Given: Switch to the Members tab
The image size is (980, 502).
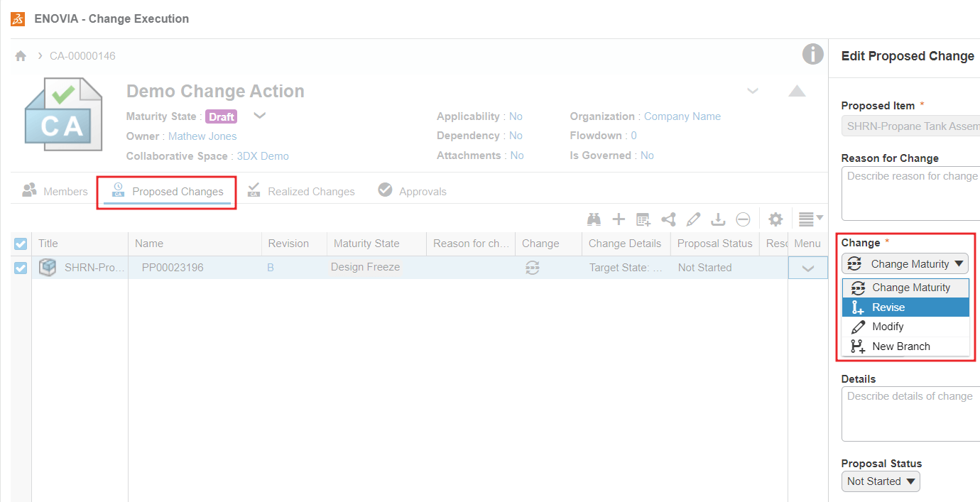Looking at the screenshot, I should [x=55, y=191].
